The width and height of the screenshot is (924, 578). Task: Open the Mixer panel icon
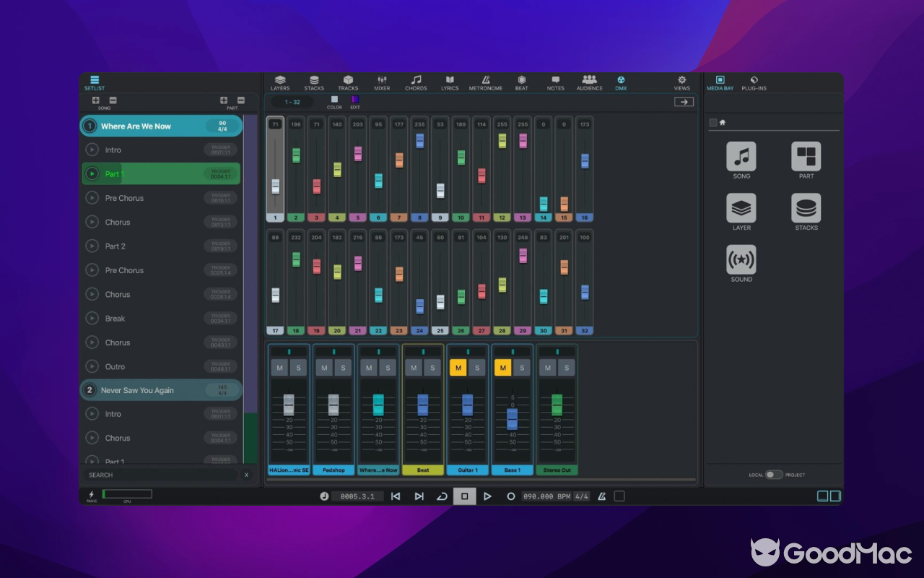point(383,82)
